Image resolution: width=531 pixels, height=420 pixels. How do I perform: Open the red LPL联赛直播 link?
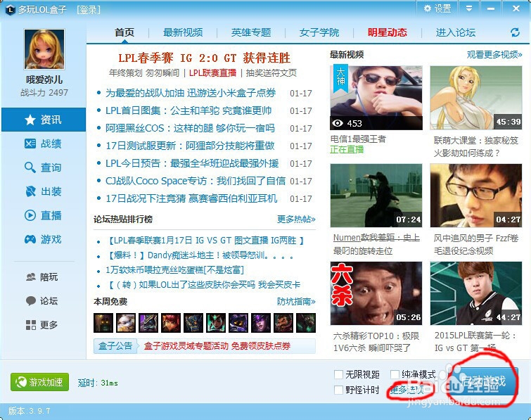point(212,73)
